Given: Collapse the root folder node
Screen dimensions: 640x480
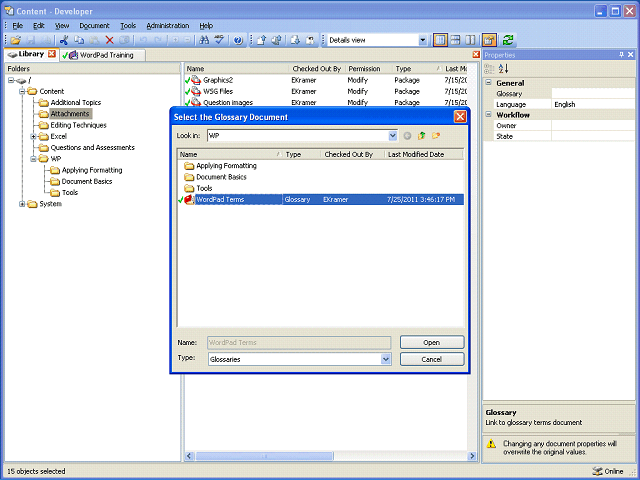Looking at the screenshot, I should click(x=11, y=80).
